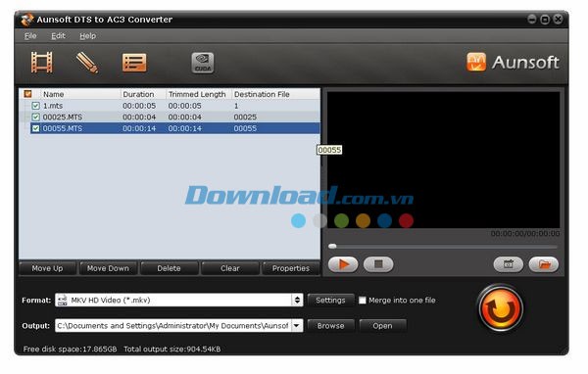Image resolution: width=588 pixels, height=374 pixels.
Task: Minimize the converter window
Action: (x=532, y=19)
